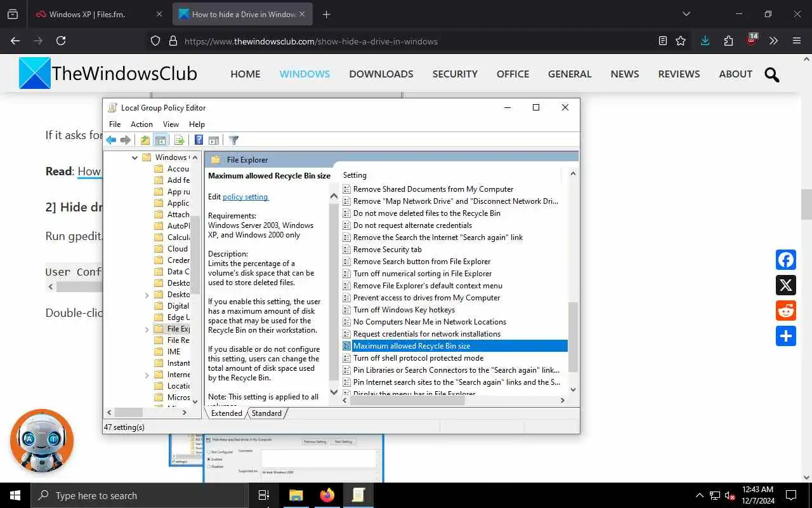Viewport: 812px width, 508px height.
Task: Go back in the Firefox browser
Action: pyautogui.click(x=15, y=41)
